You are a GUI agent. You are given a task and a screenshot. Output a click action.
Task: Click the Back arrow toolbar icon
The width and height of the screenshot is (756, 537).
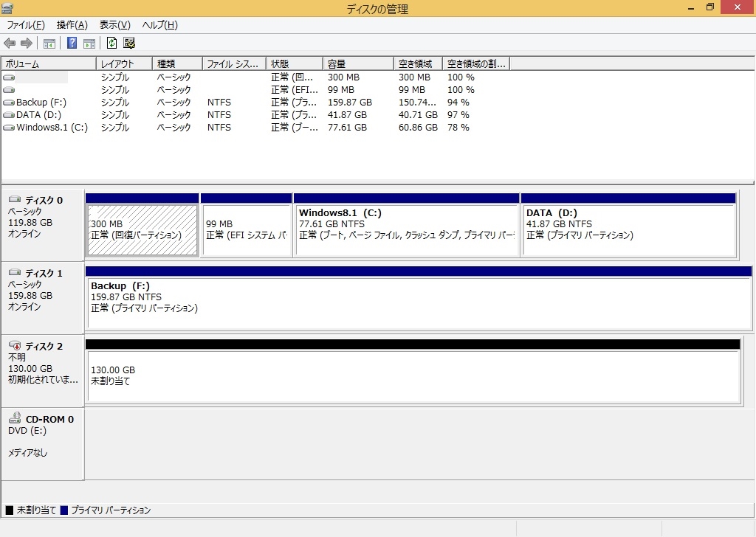pyautogui.click(x=10, y=43)
